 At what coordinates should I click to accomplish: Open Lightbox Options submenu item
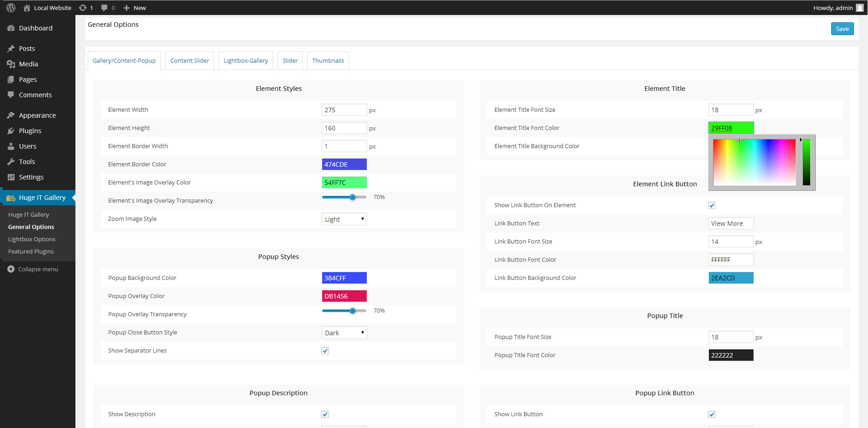coord(32,239)
